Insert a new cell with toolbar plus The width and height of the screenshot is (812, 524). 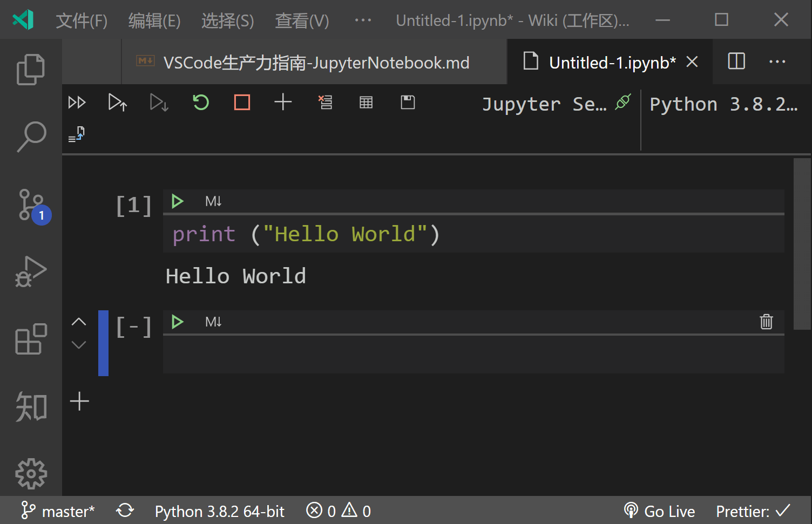[283, 102]
